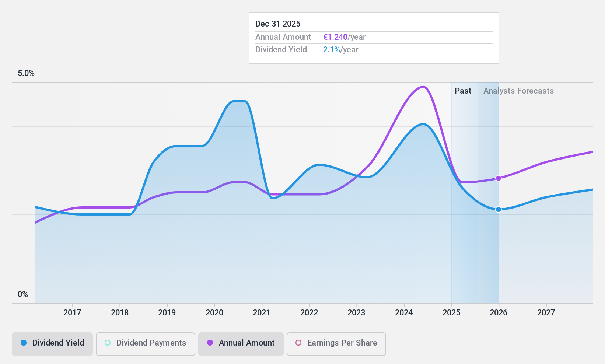Click the 2024 axis label
This screenshot has height=364, width=605.
pyautogui.click(x=404, y=313)
